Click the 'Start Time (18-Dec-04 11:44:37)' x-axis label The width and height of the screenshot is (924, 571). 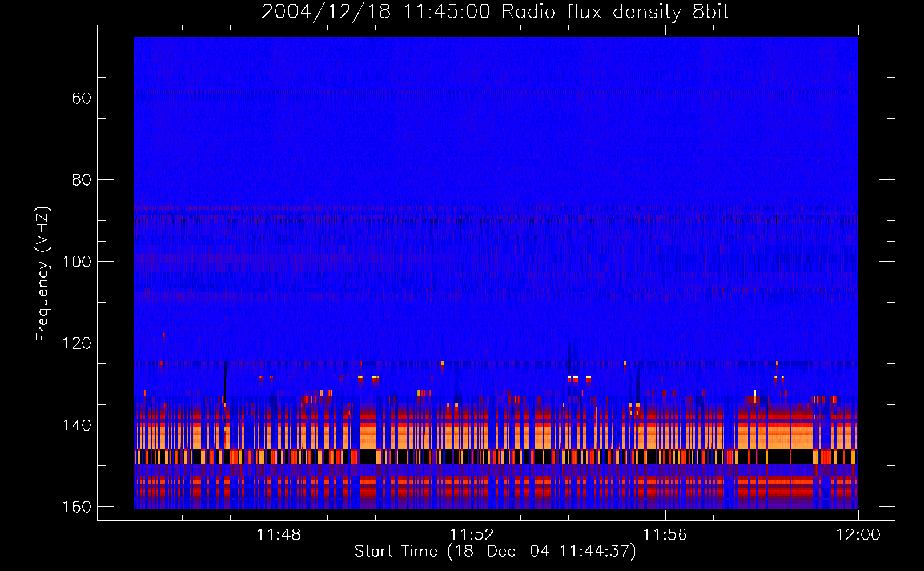495,552
